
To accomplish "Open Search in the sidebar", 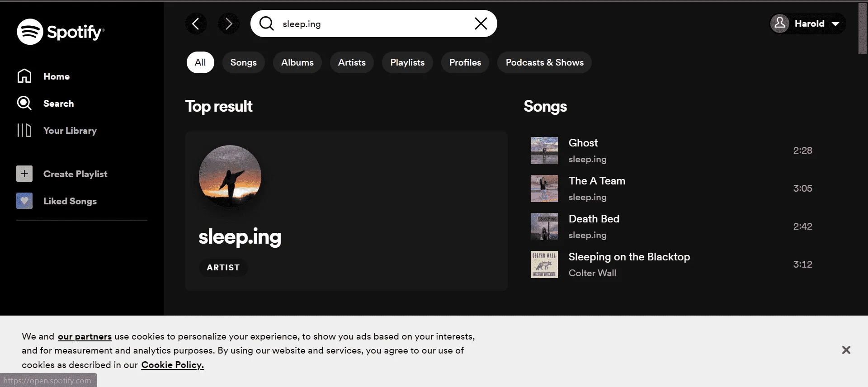I will (45, 103).
